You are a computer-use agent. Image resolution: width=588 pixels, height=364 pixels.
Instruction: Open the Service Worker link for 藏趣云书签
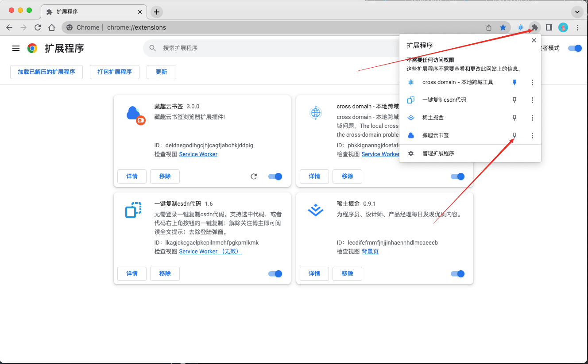(x=198, y=154)
